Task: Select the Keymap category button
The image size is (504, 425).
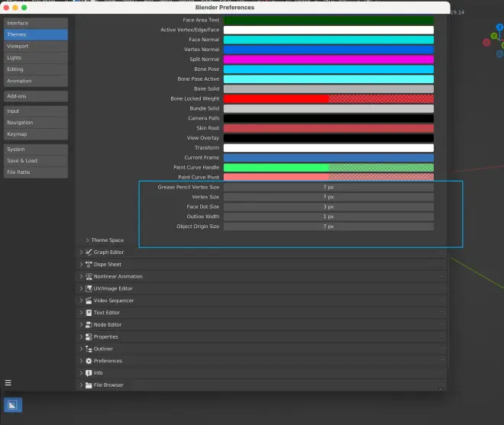Action: (35, 134)
